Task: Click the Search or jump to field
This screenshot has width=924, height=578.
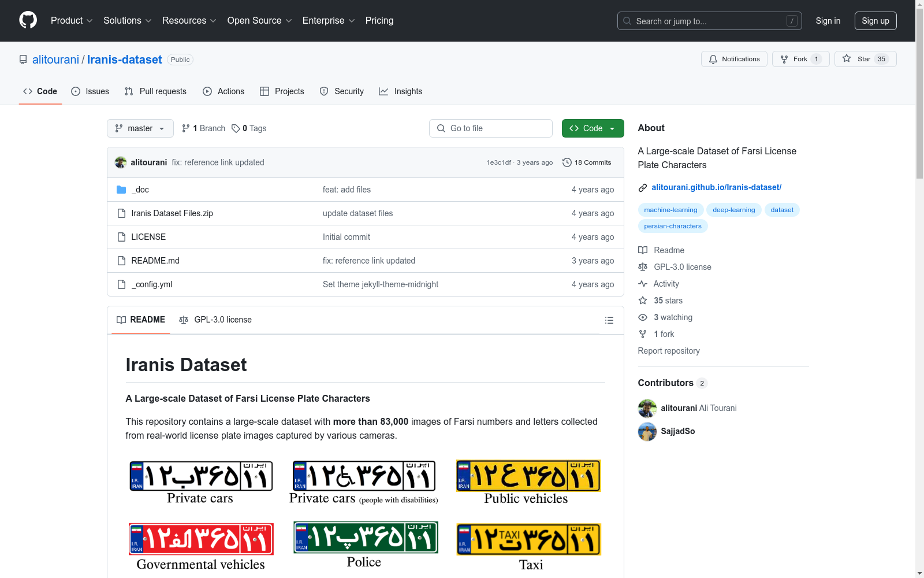Action: point(710,21)
